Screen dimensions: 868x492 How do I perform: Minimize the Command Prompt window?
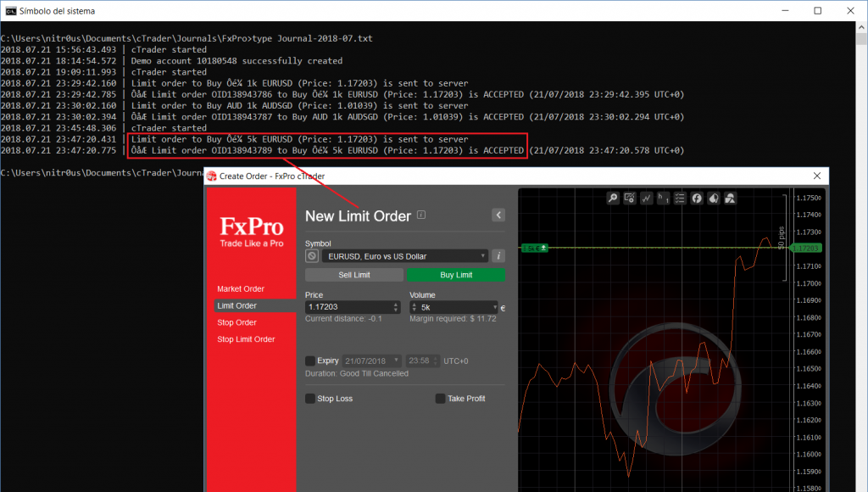(786, 10)
